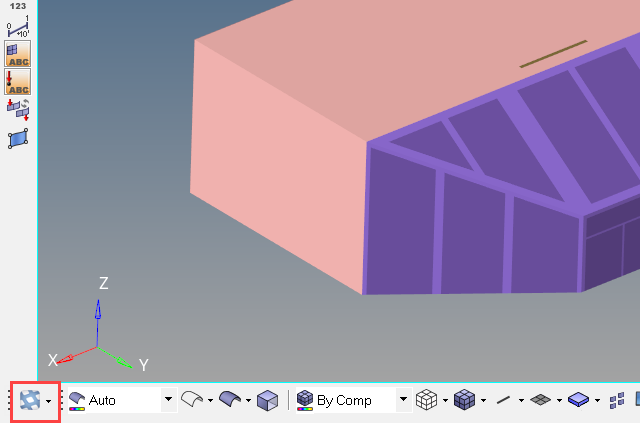Toggle the load handles ABC icon
Image resolution: width=640 pixels, height=423 pixels.
pos(18,82)
